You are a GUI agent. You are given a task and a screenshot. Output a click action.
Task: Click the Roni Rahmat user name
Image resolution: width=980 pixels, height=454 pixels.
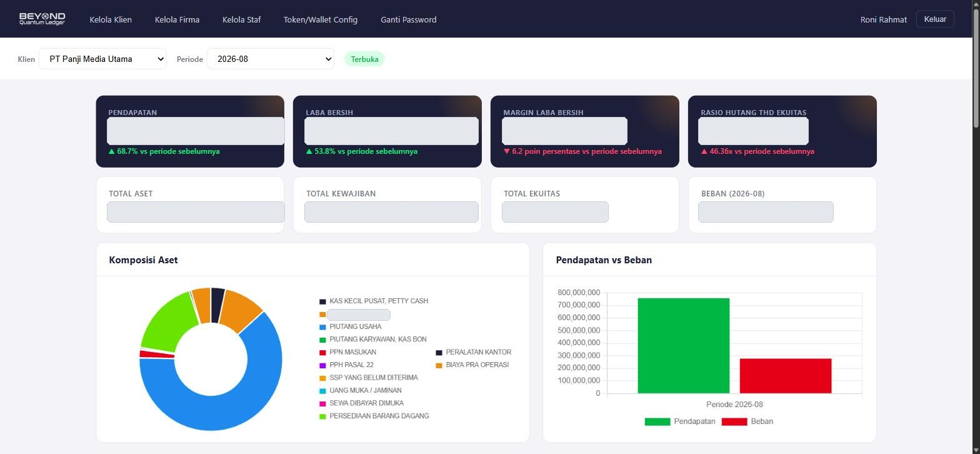pyautogui.click(x=883, y=19)
